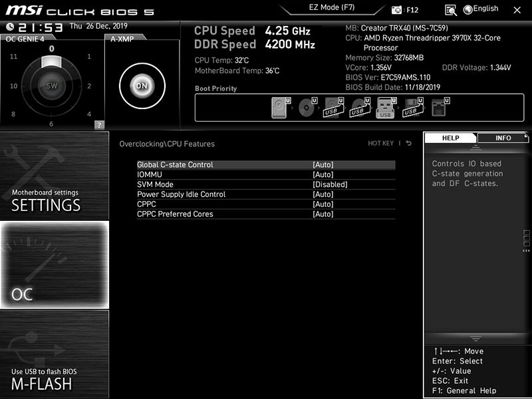This screenshot has width=532, height=399.
Task: Change language via the English label
Action: 485,9
